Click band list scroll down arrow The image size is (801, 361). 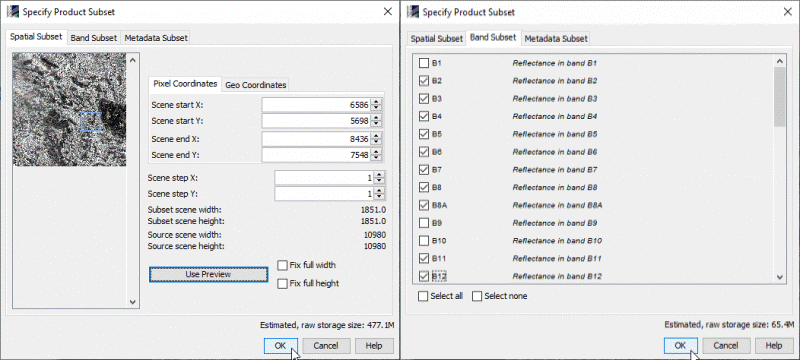point(780,277)
